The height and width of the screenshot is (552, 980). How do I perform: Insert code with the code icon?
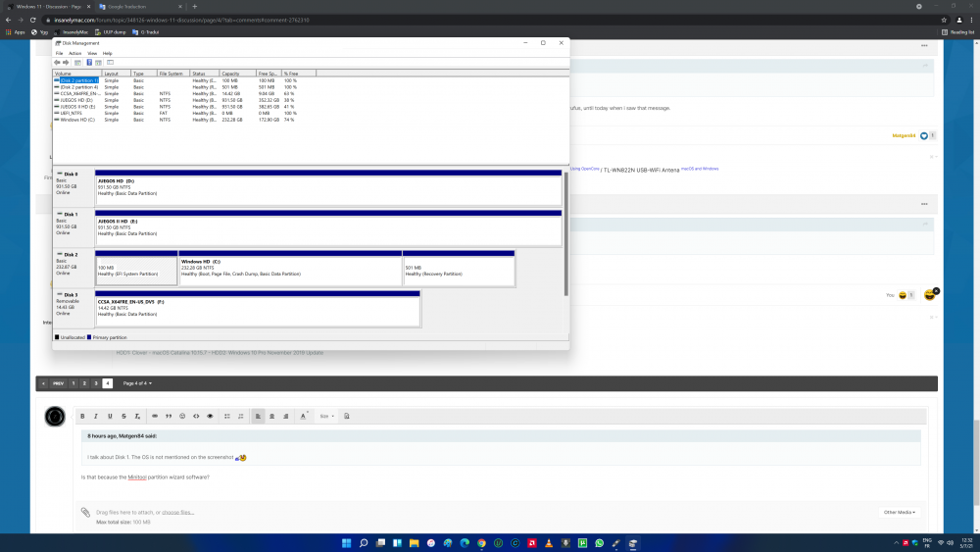(196, 416)
